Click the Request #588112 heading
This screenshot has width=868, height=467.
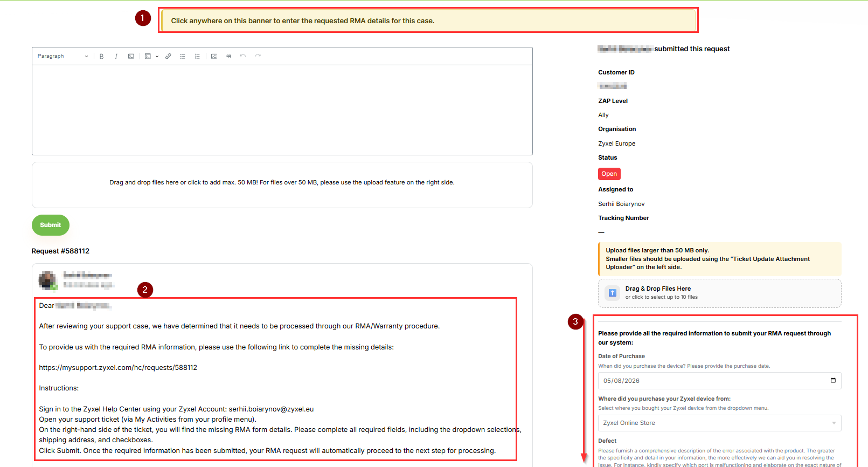[x=60, y=251]
